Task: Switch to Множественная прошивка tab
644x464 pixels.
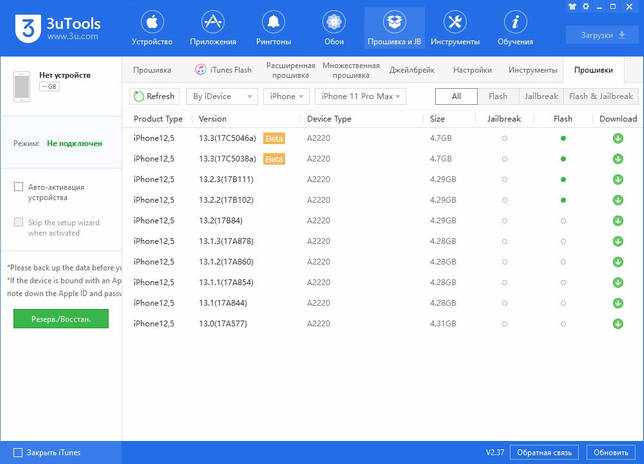Action: (351, 70)
